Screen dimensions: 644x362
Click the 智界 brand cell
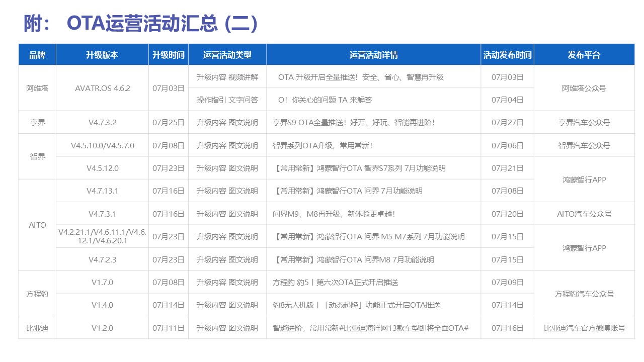[x=37, y=156]
